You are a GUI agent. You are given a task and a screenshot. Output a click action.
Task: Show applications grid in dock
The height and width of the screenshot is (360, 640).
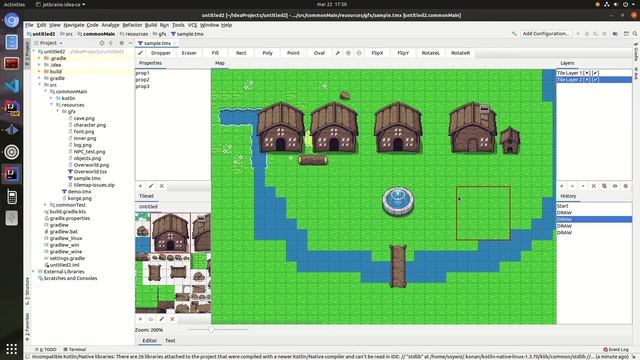click(x=11, y=349)
